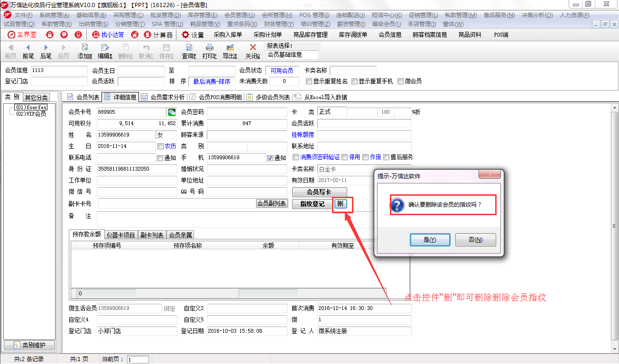Open the 会员状态 dropdown showing 可用会员

282,71
